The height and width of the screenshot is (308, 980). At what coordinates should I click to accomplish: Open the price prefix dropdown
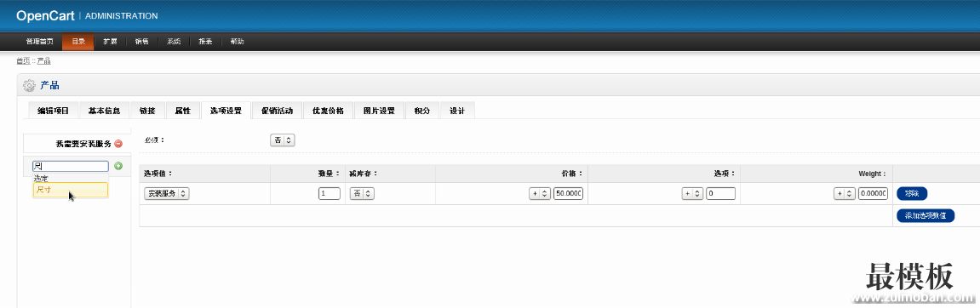[539, 194]
